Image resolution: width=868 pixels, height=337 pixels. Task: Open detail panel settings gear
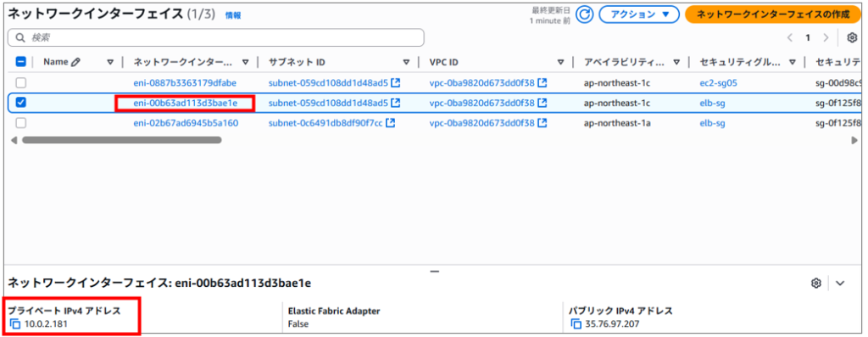(815, 284)
